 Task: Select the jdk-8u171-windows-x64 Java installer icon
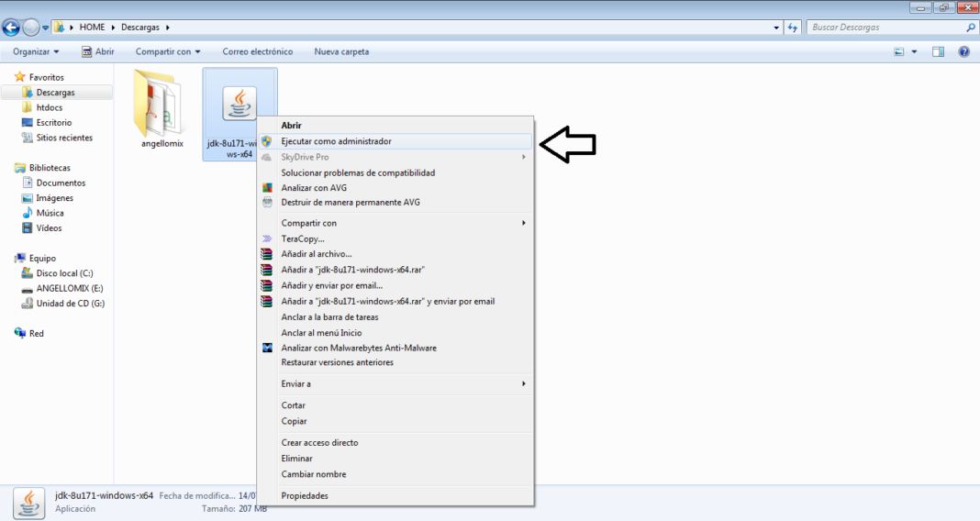click(239, 104)
